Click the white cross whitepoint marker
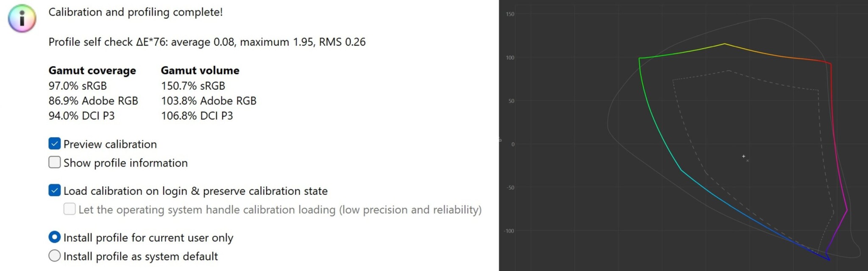 point(743,156)
